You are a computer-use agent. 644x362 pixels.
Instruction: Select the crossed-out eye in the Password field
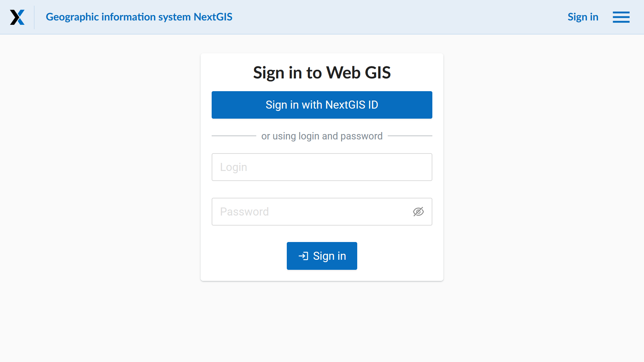coord(418,212)
